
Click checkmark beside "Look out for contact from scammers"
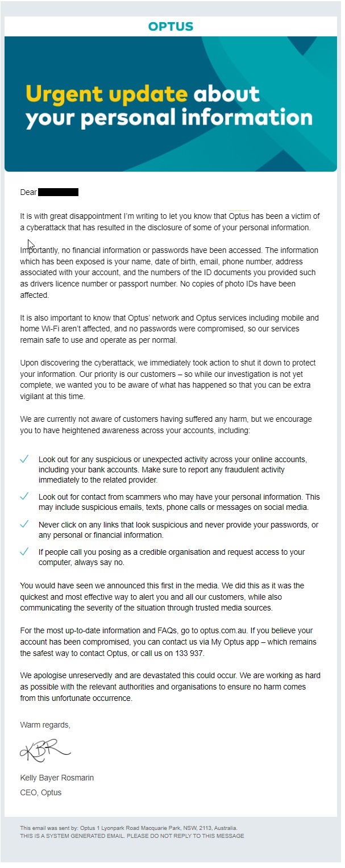pos(24,496)
